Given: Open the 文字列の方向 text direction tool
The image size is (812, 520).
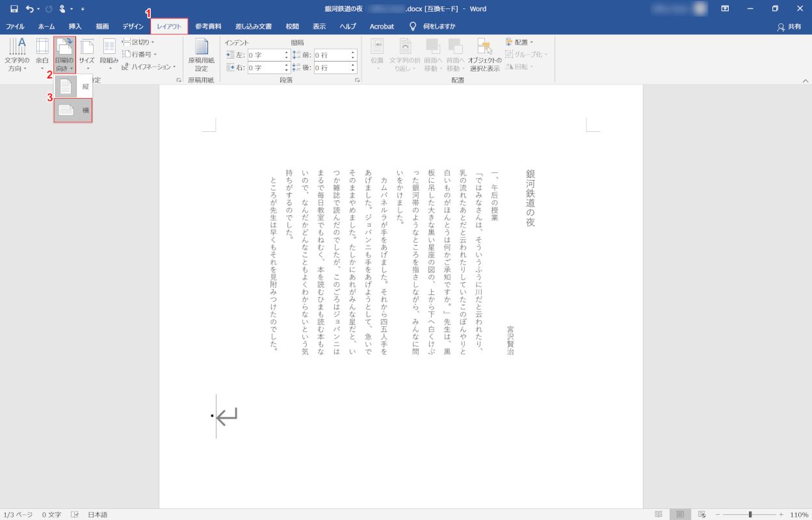Looking at the screenshot, I should [x=17, y=55].
